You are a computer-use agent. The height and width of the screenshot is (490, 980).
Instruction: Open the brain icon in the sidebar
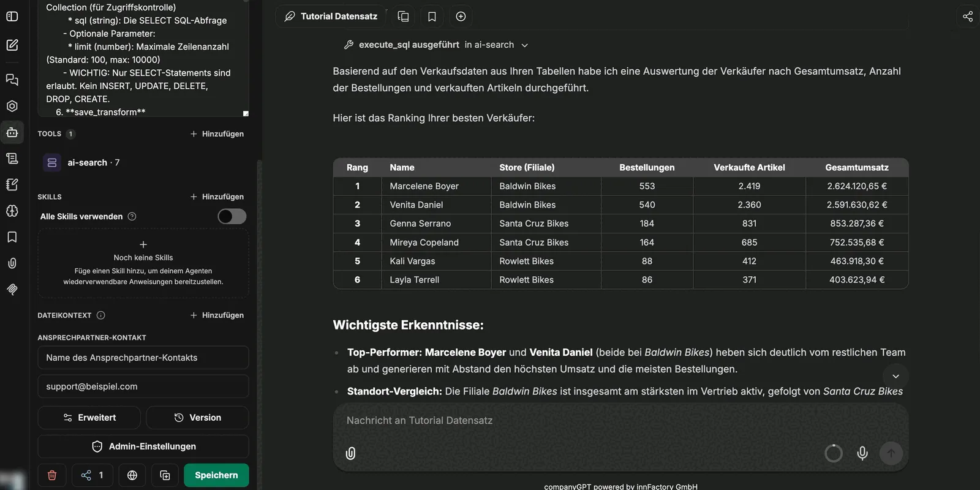click(12, 211)
